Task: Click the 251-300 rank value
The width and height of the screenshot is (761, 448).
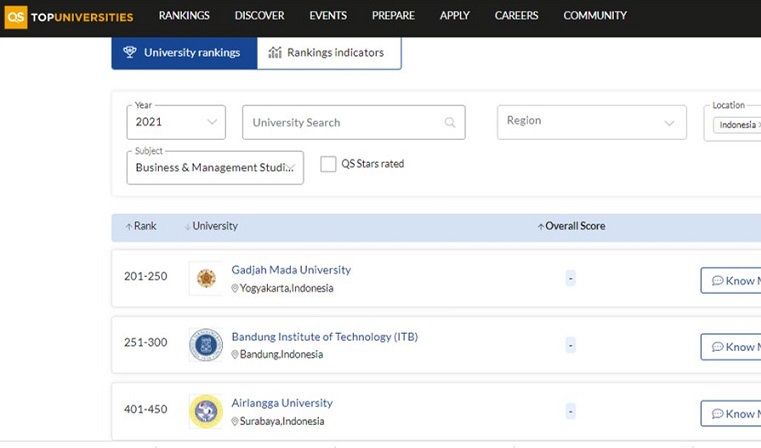Action: (x=146, y=343)
